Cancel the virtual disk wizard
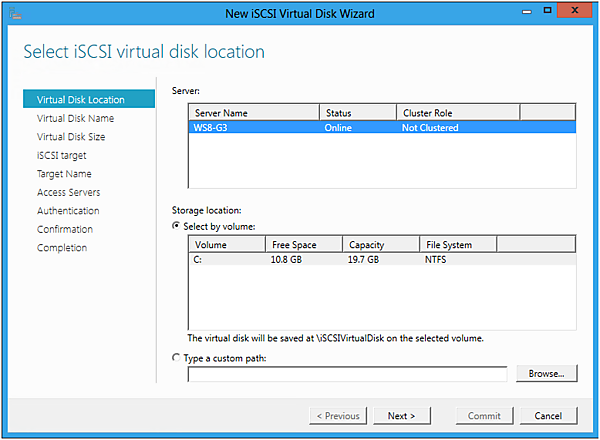The image size is (600, 440). [548, 415]
